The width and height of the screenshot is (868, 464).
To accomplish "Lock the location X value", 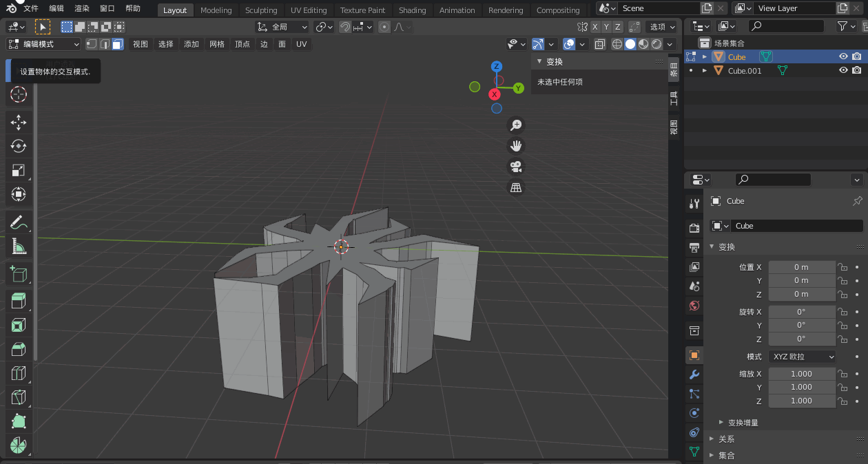I will coord(842,267).
